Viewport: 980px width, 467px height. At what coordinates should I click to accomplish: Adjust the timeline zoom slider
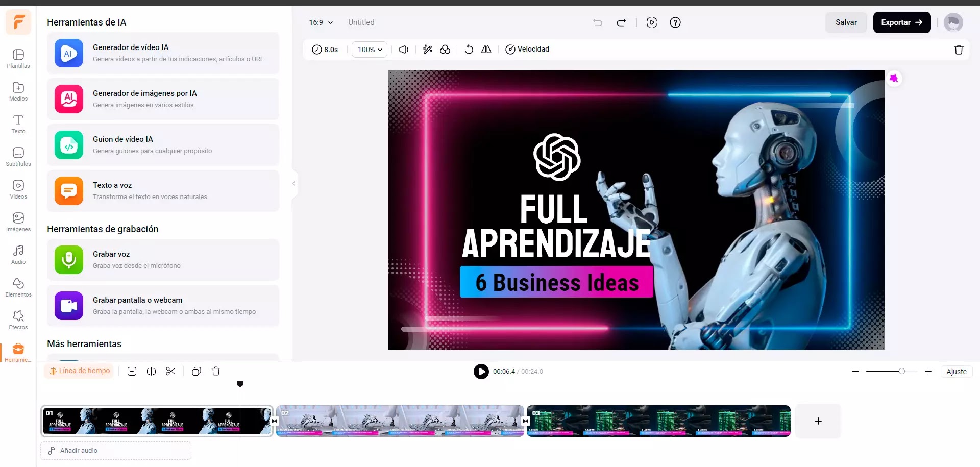[x=891, y=372]
